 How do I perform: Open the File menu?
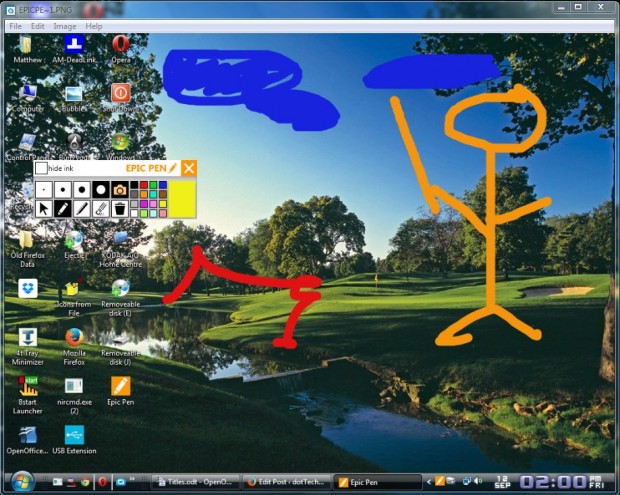15,26
